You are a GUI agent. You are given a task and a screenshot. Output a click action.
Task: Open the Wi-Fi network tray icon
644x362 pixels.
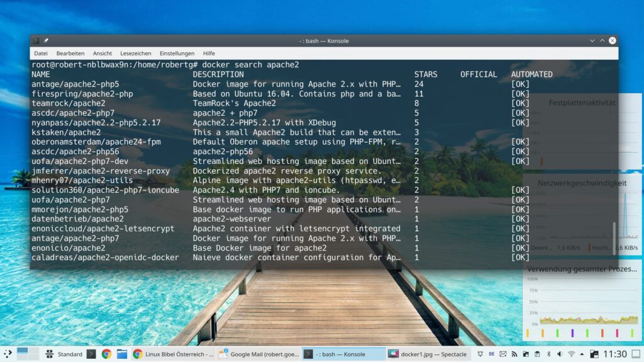(x=571, y=354)
